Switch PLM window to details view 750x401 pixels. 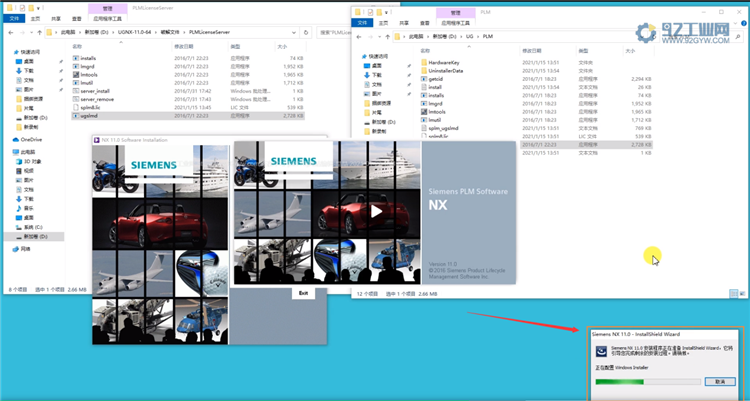point(734,293)
